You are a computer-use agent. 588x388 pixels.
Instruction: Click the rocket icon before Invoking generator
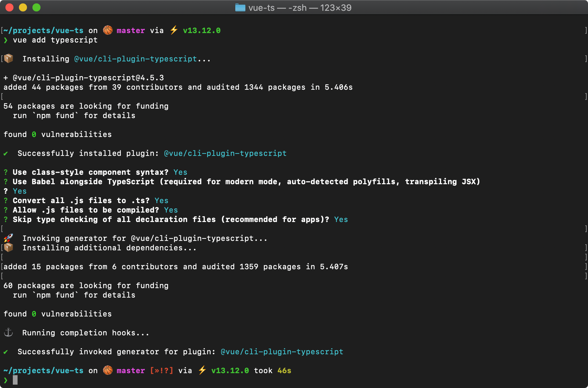tap(8, 238)
